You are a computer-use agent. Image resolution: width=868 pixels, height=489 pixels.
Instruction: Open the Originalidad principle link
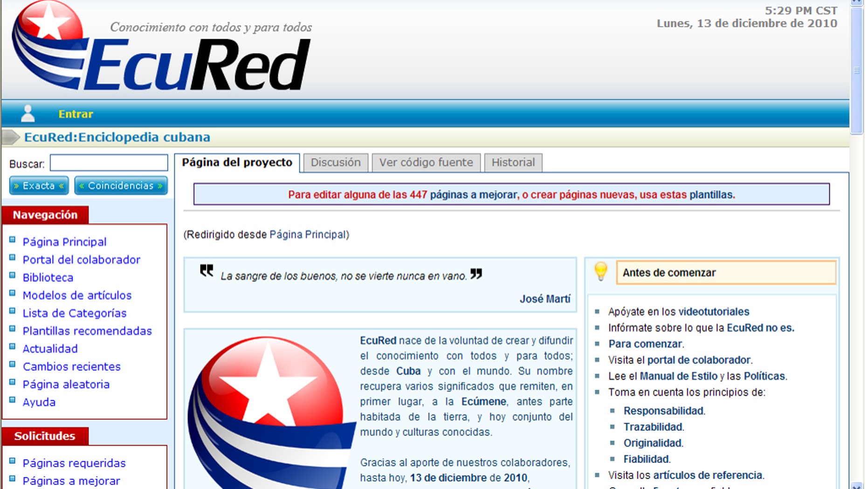pos(653,443)
